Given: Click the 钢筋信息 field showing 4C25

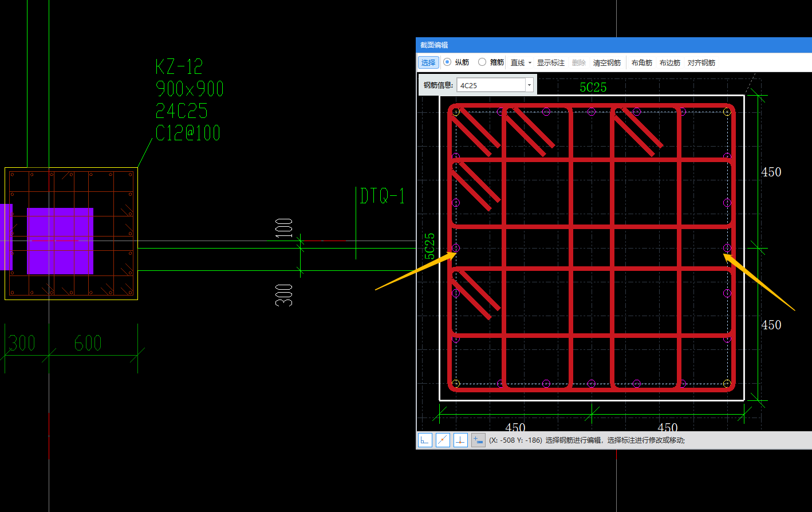Looking at the screenshot, I should (491, 85).
